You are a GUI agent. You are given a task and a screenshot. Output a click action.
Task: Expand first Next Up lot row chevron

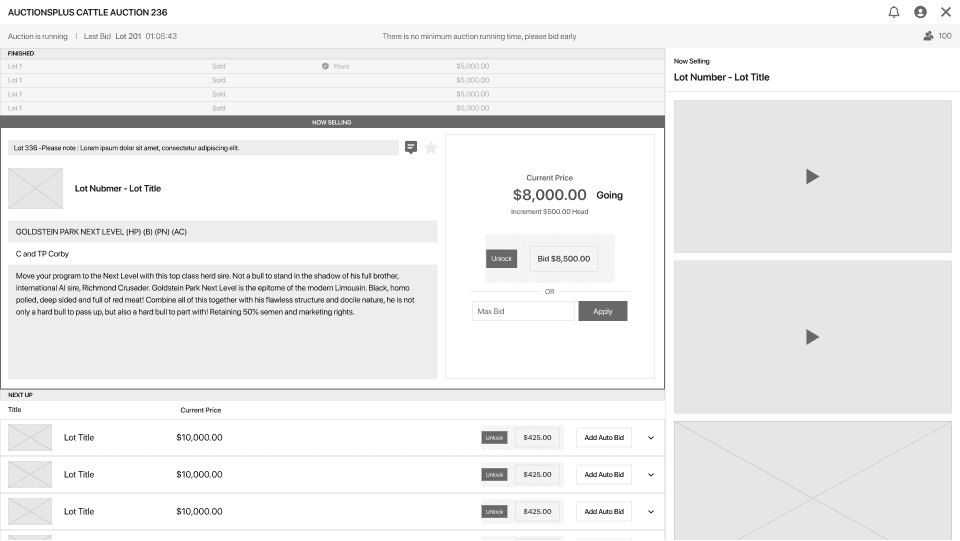pos(651,438)
